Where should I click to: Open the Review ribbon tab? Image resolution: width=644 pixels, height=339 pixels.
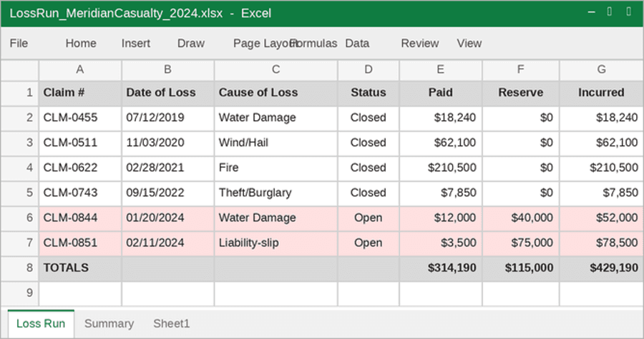(420, 43)
